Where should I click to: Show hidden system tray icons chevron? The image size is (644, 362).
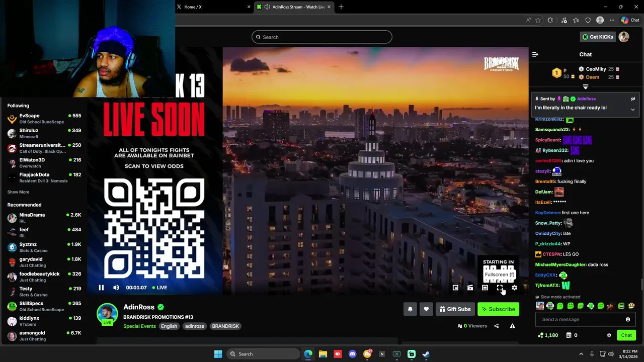tap(581, 354)
